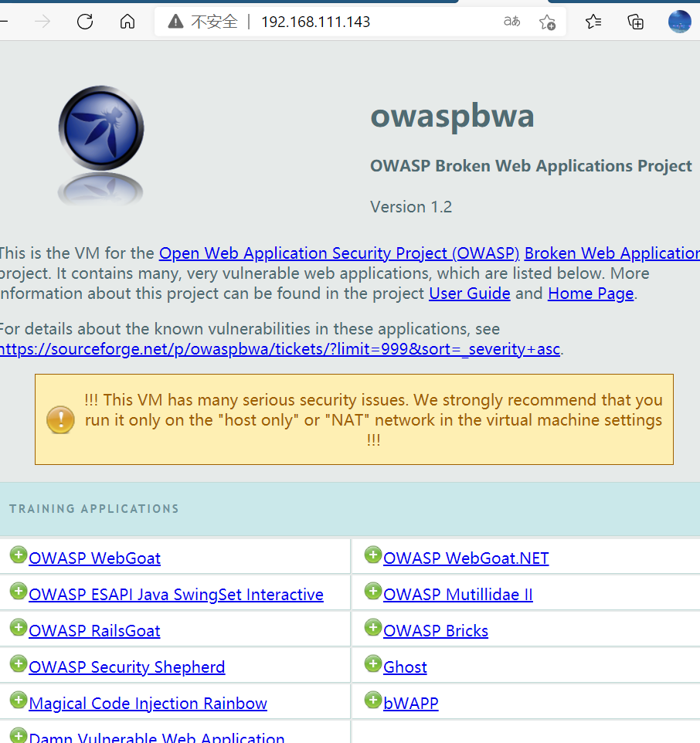Open the Collections icon
Image resolution: width=700 pixels, height=743 pixels.
(x=635, y=22)
